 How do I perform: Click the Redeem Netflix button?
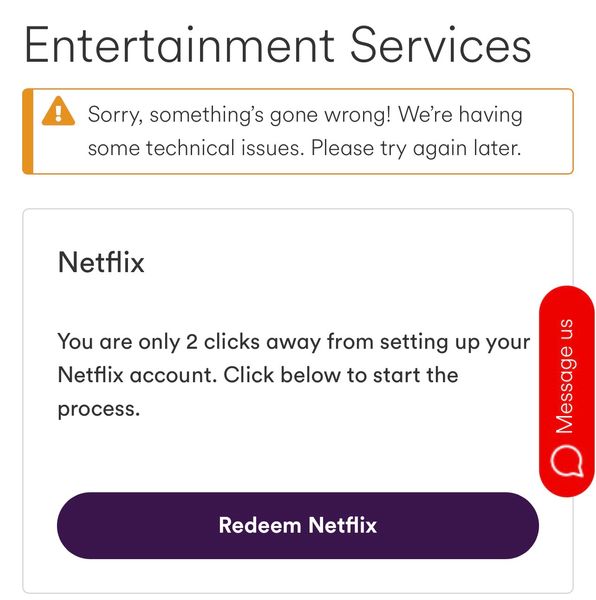(298, 525)
